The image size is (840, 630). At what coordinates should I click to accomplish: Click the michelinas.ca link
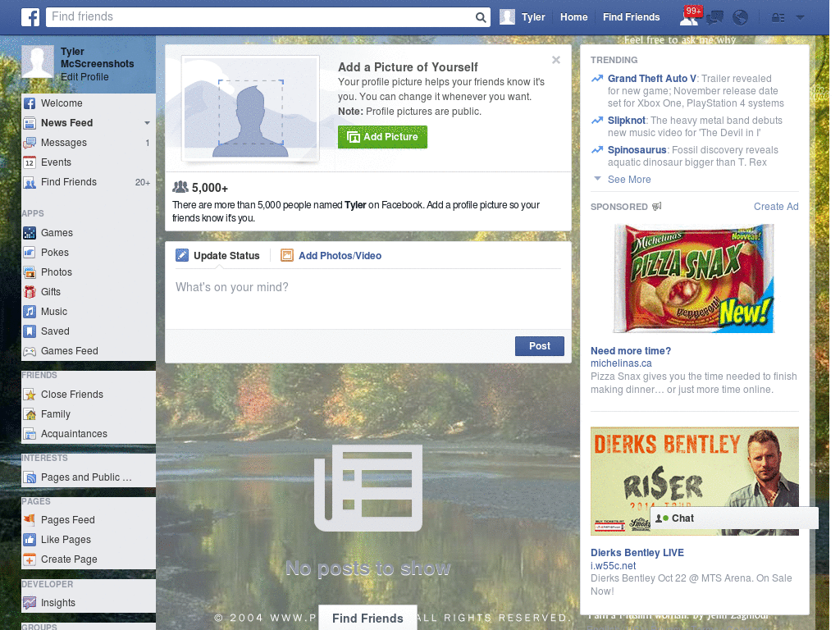click(621, 363)
